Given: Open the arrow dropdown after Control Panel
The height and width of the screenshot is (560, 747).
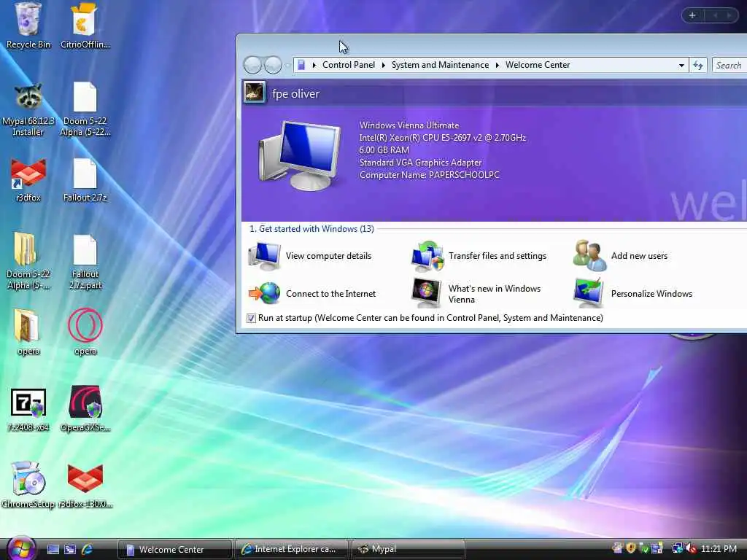Looking at the screenshot, I should [x=383, y=65].
